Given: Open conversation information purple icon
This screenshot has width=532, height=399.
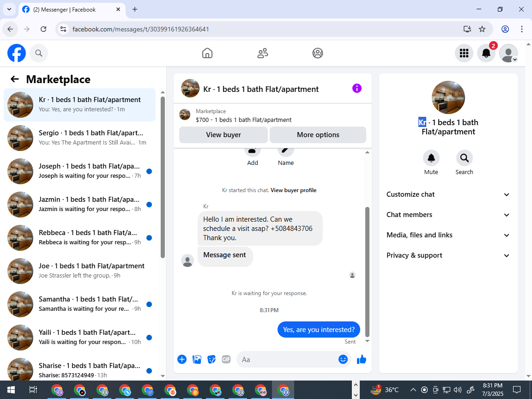Looking at the screenshot, I should tap(357, 89).
